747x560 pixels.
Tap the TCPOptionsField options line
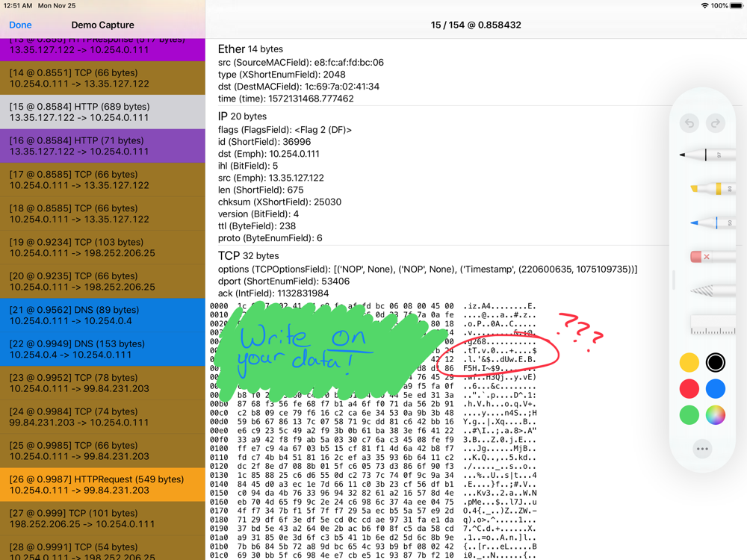pyautogui.click(x=427, y=270)
